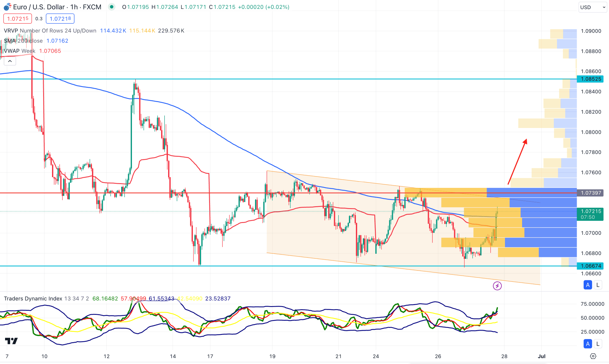The height and width of the screenshot is (364, 609).
Task: Click the TradingView logo
Action: [x=11, y=341]
